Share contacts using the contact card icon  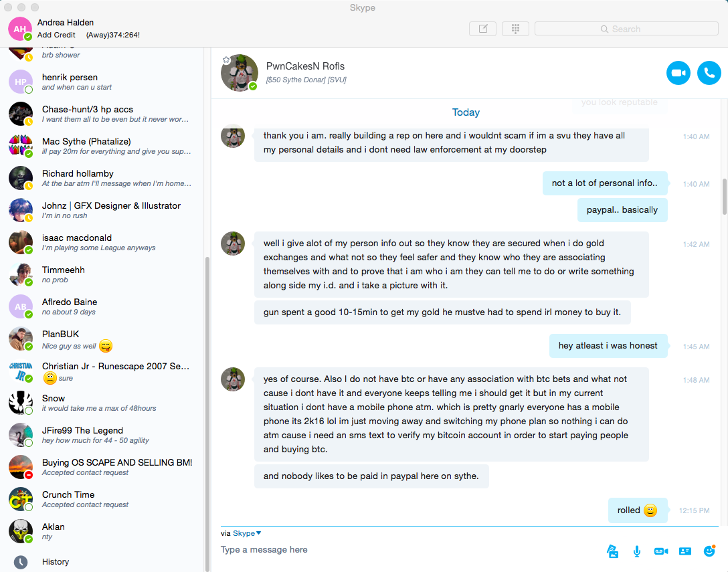click(x=685, y=551)
